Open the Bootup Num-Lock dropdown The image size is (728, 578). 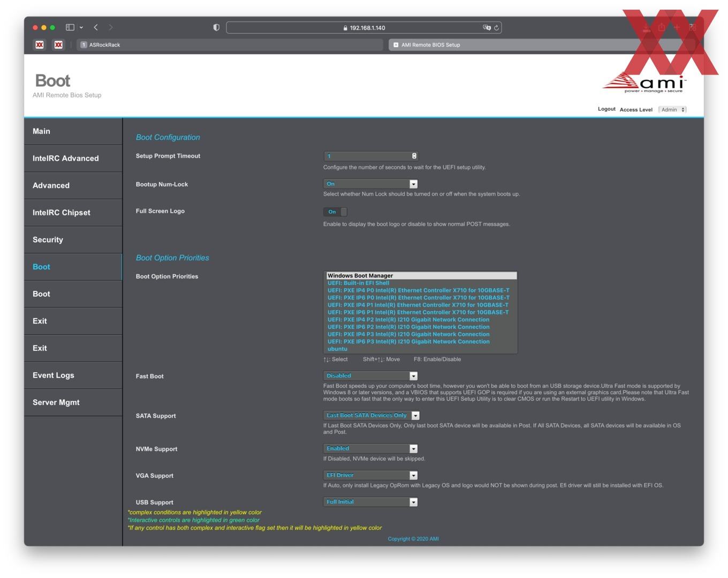click(x=370, y=184)
